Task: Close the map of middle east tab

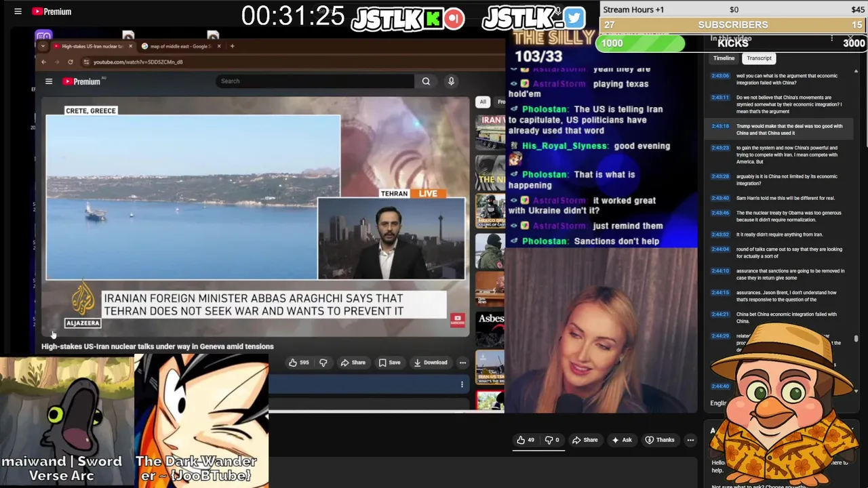Action: tap(218, 46)
